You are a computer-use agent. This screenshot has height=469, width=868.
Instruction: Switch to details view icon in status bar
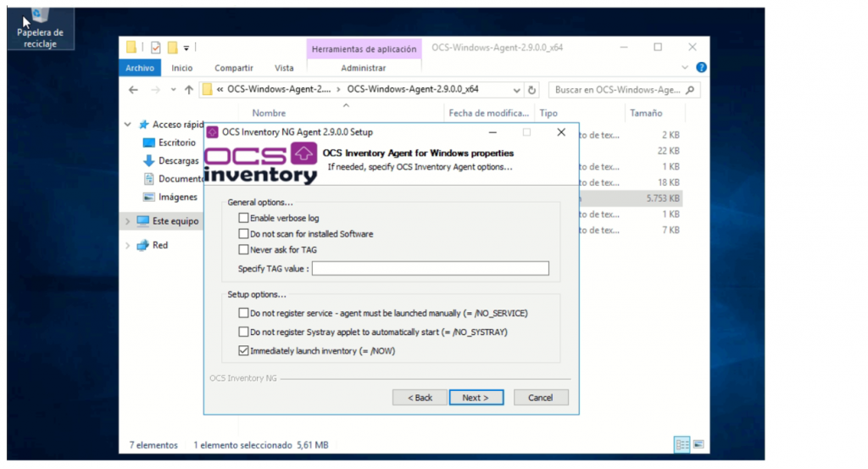pyautogui.click(x=682, y=444)
